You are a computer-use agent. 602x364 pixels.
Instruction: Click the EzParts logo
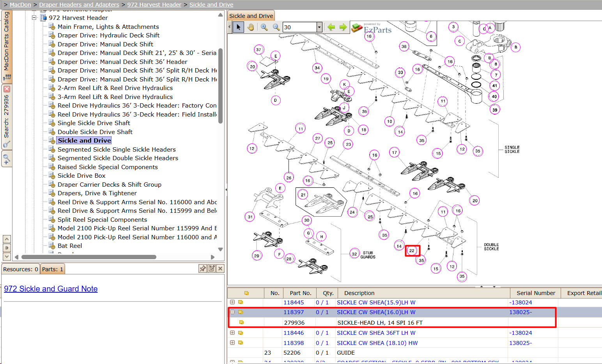tap(372, 28)
